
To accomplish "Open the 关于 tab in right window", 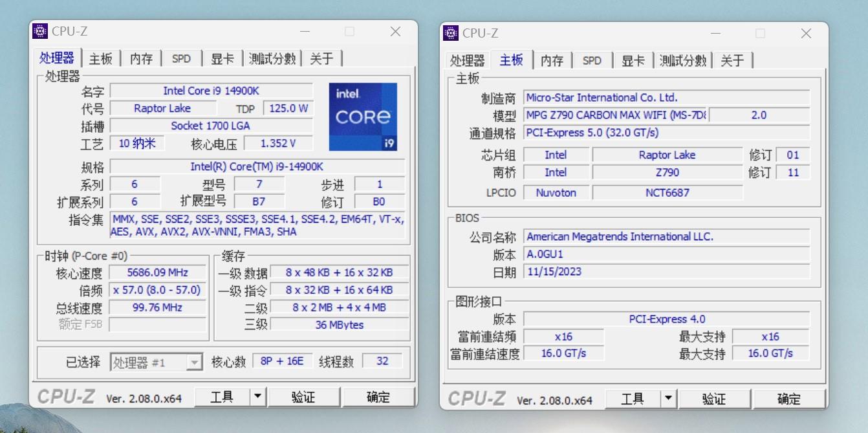I will pos(732,61).
